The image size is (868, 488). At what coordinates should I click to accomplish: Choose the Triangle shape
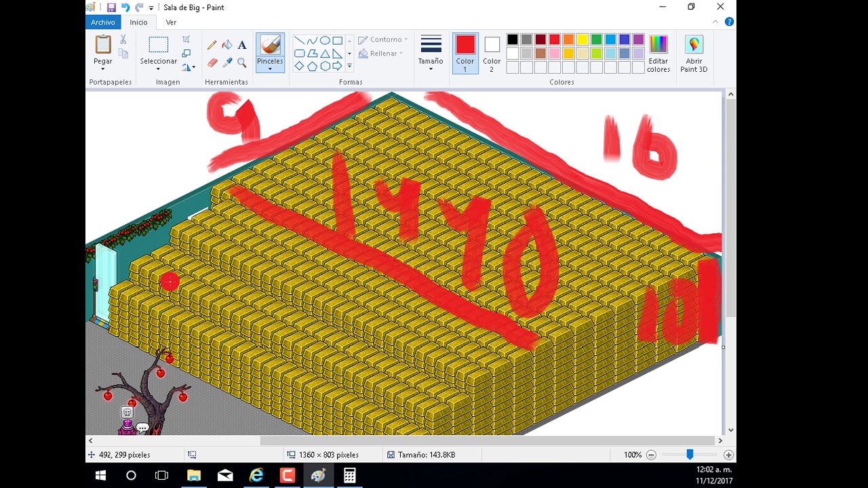pyautogui.click(x=325, y=54)
